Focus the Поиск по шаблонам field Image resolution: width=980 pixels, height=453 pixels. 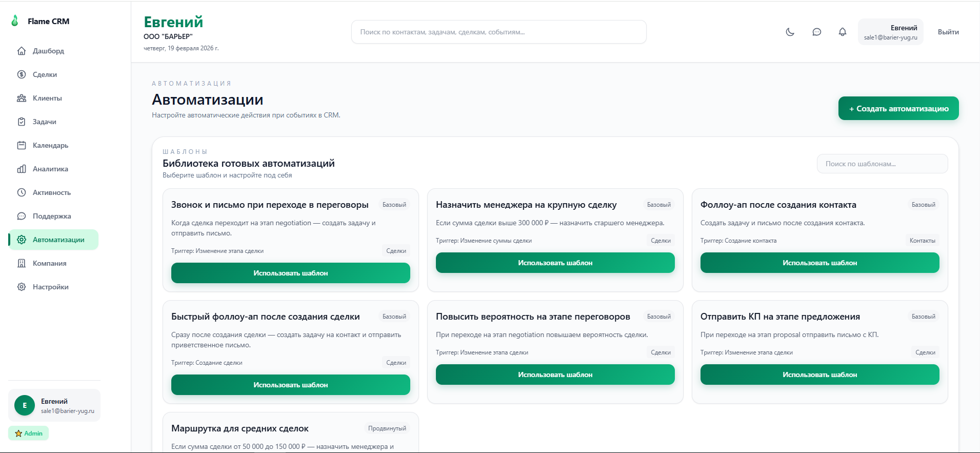(x=883, y=164)
